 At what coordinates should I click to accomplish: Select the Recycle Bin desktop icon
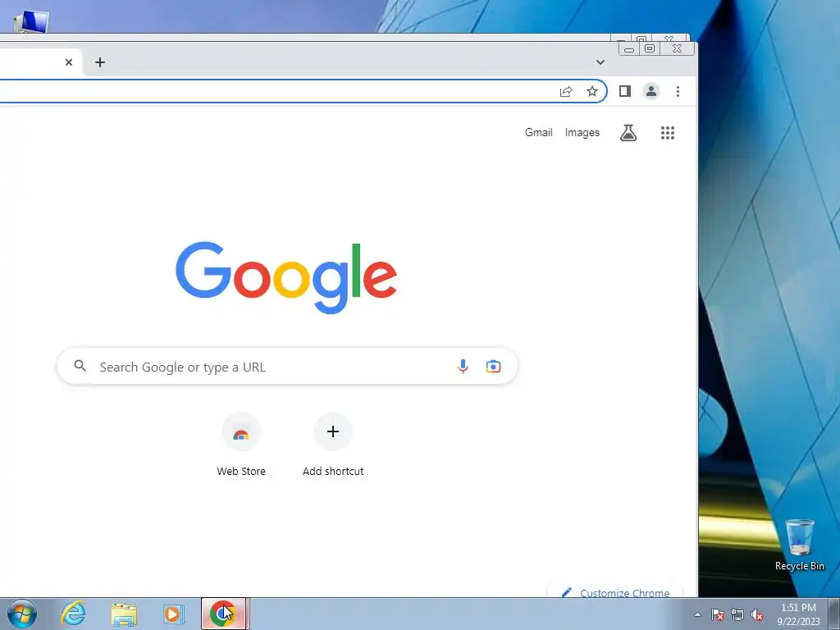[799, 545]
